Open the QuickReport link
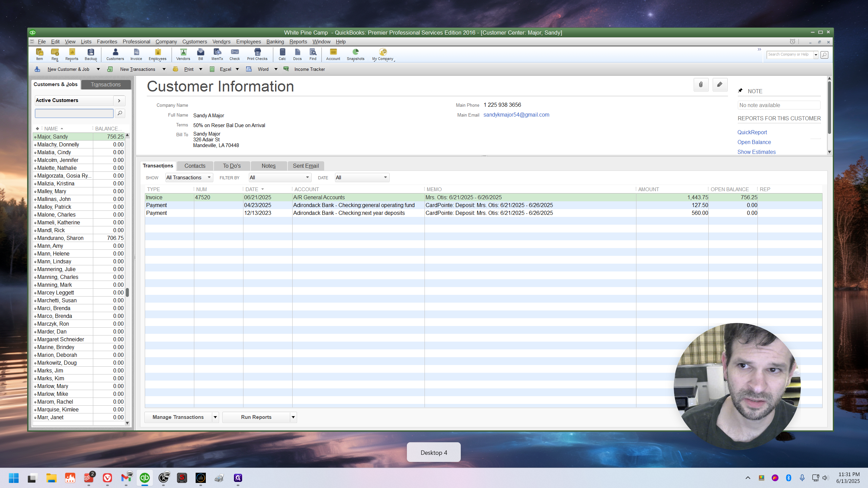Image resolution: width=868 pixels, height=488 pixels. click(x=752, y=133)
